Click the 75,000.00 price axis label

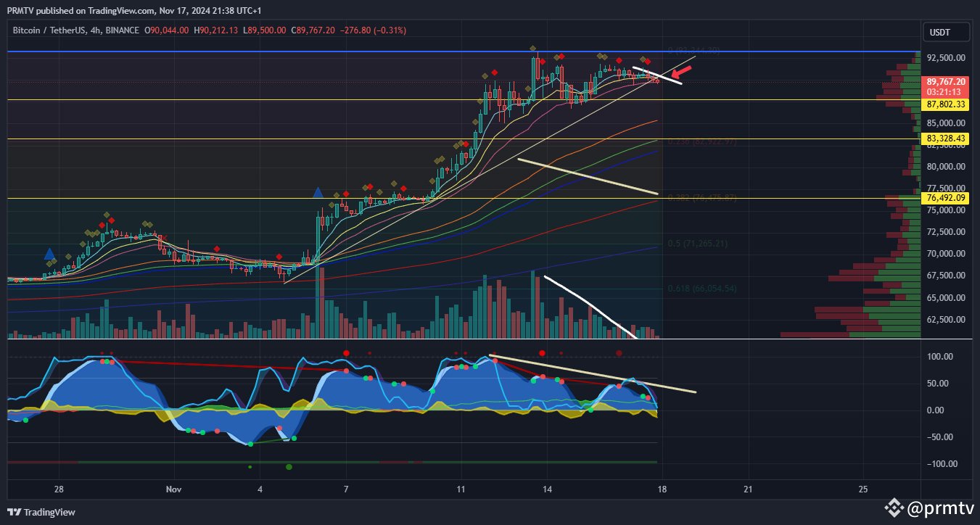point(945,210)
